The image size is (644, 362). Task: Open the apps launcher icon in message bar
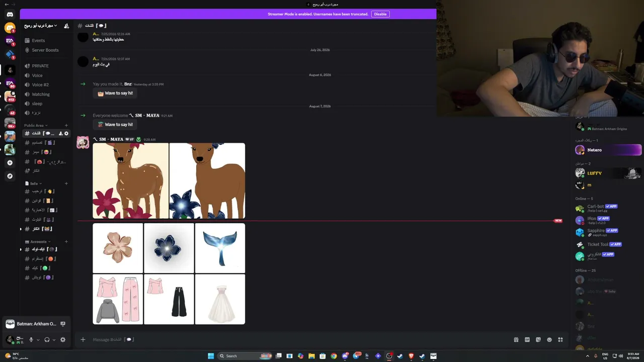click(560, 340)
